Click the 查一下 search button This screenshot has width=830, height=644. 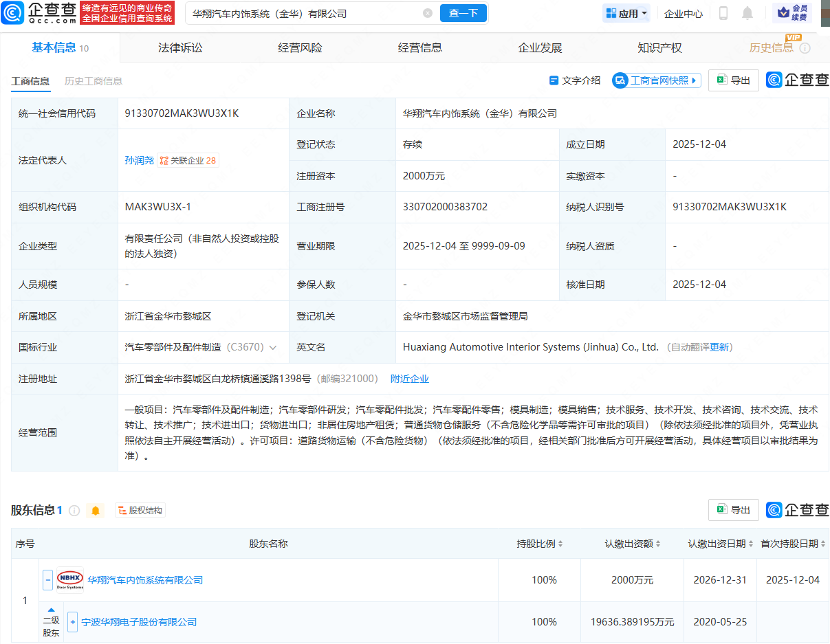(463, 12)
